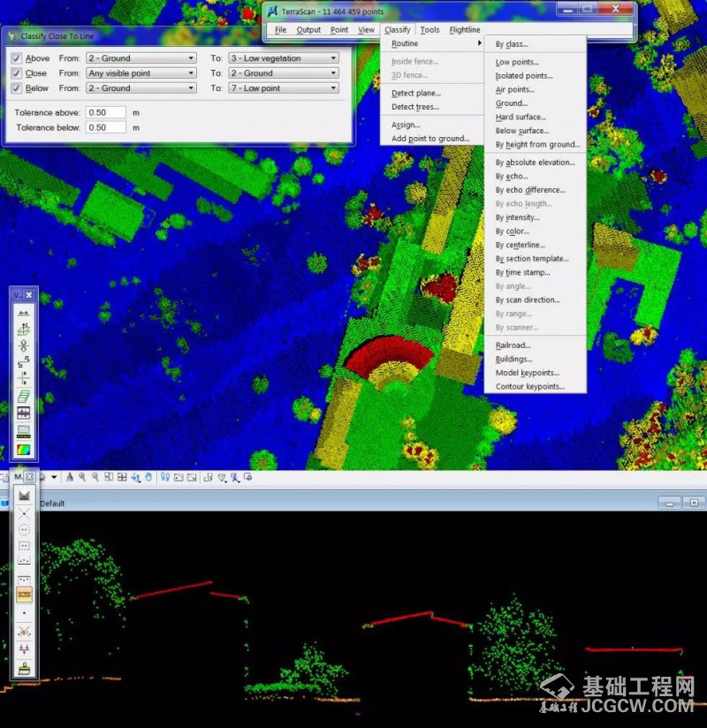Select the circular brush classify tool
The height and width of the screenshot is (728, 707).
(24, 529)
